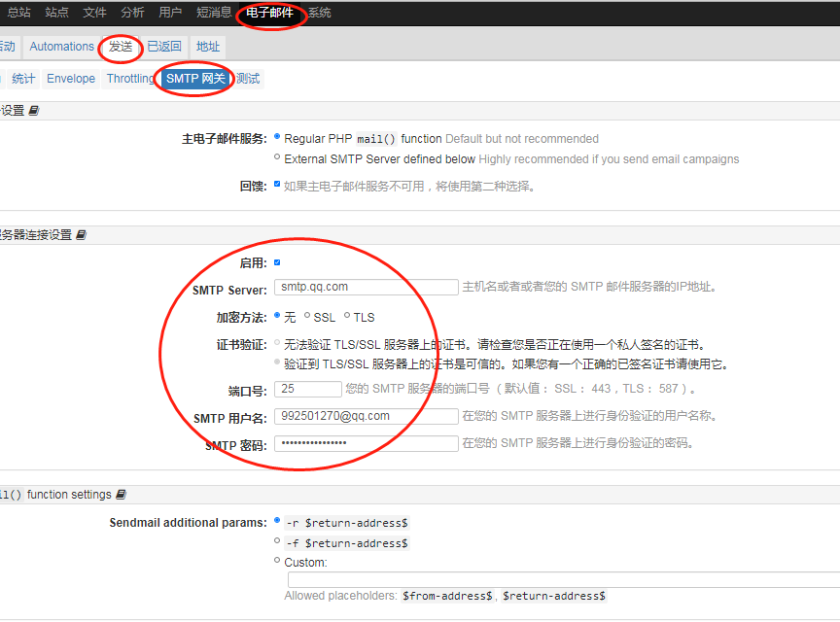The height and width of the screenshot is (622, 840).
Task: Open the Envelope sub-tab
Action: pyautogui.click(x=71, y=79)
